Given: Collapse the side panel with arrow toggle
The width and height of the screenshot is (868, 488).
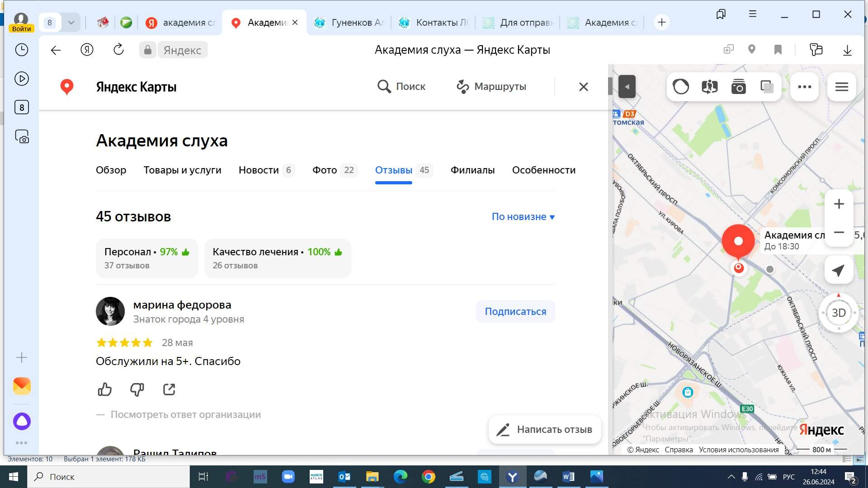Looking at the screenshot, I should click(x=627, y=87).
